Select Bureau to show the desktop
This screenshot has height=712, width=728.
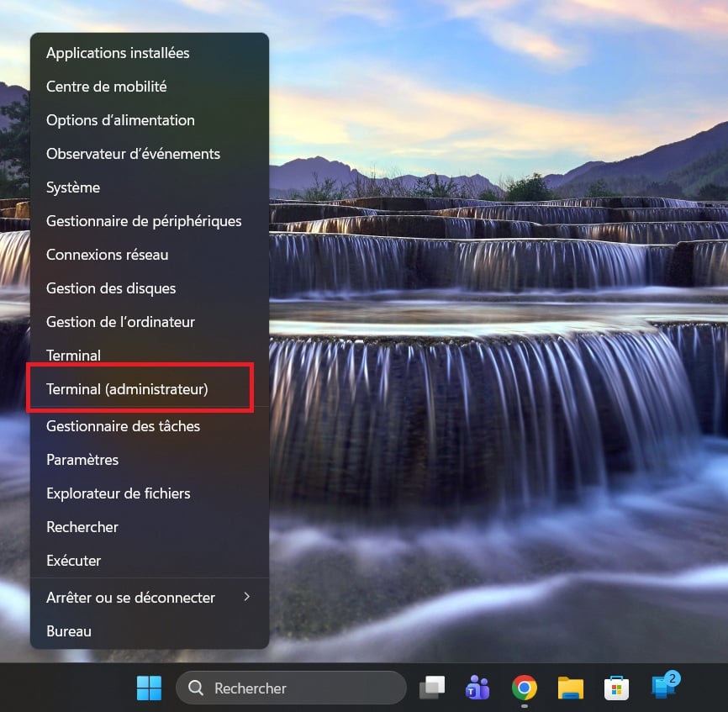coord(68,630)
